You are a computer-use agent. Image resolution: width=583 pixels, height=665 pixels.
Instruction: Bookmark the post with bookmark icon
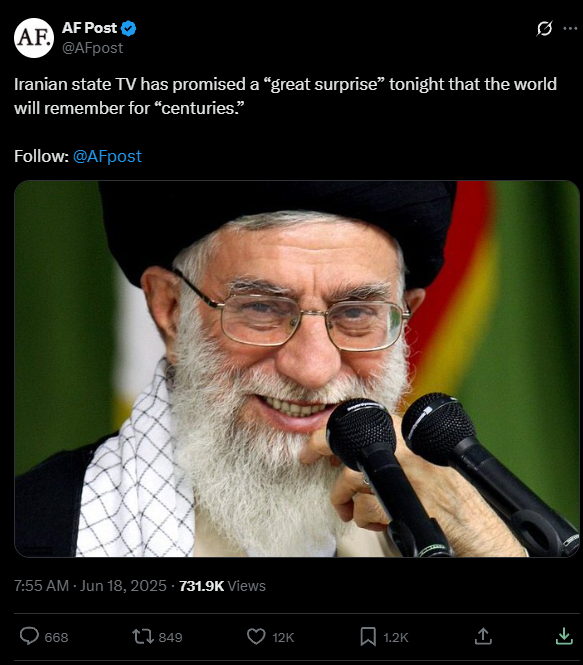[368, 637]
